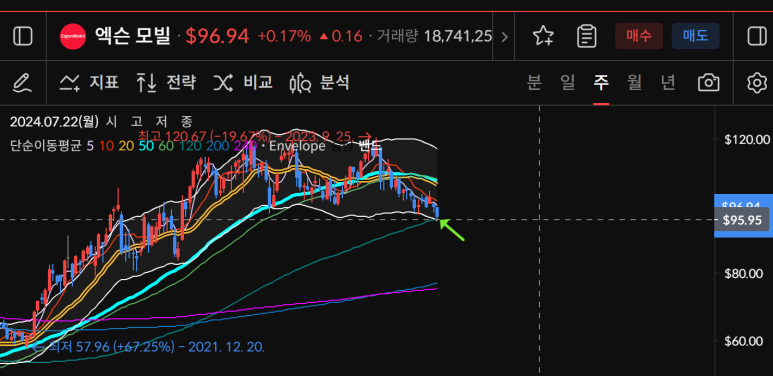Capture chart with camera icon

708,82
